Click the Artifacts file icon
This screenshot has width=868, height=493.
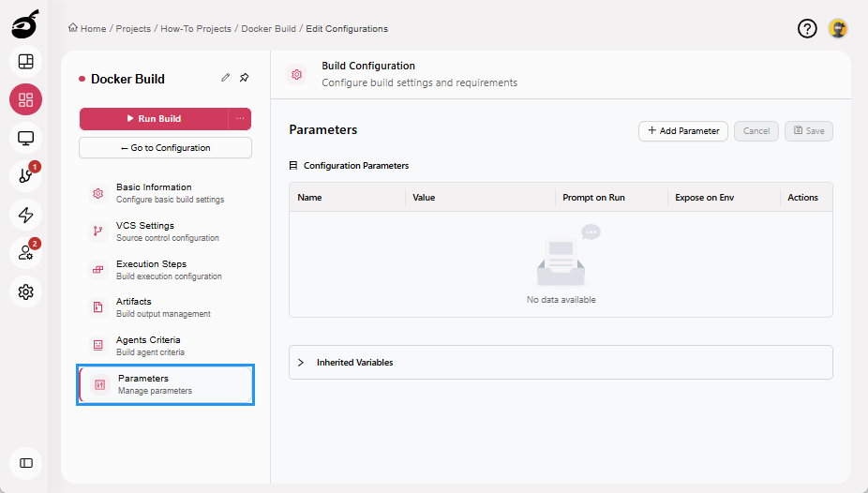[x=98, y=307]
